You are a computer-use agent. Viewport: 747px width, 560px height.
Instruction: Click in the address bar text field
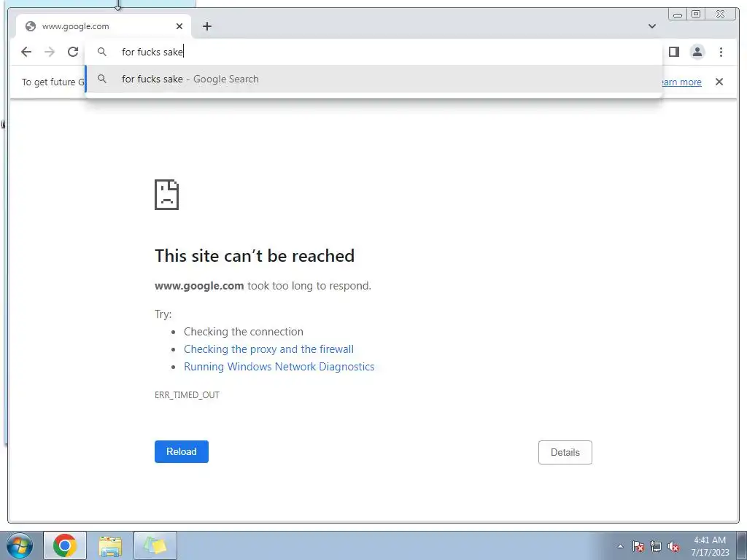[x=373, y=52]
